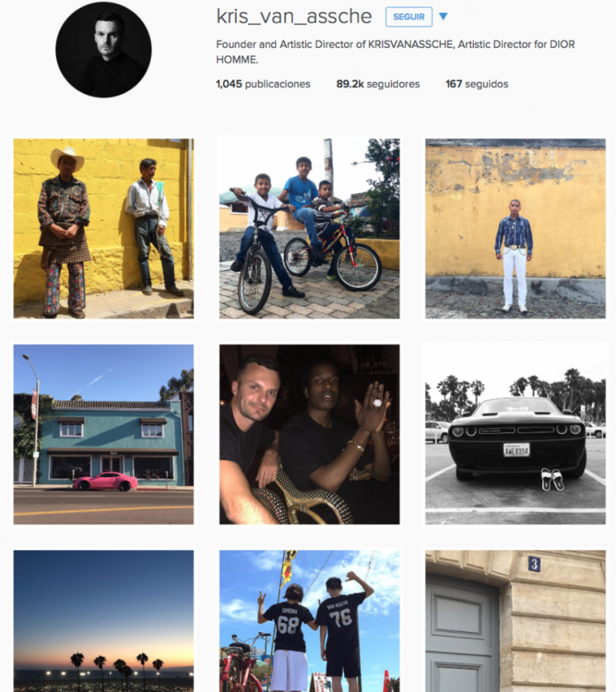The height and width of the screenshot is (692, 616).
Task: Open the circular profile picture
Action: coord(103,50)
